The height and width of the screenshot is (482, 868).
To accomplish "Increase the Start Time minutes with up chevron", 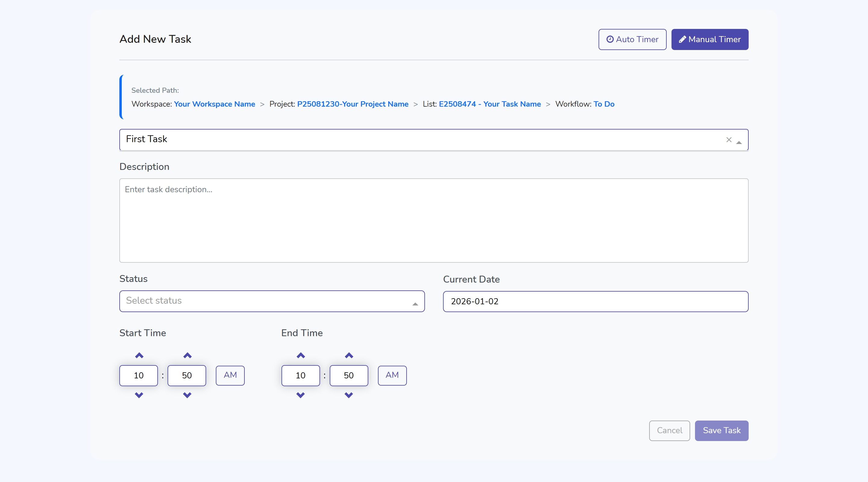I will click(187, 355).
